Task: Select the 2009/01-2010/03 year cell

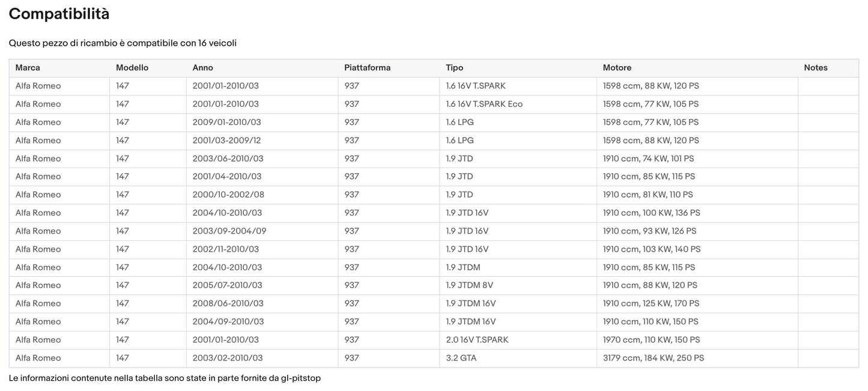Action: pyautogui.click(x=226, y=123)
